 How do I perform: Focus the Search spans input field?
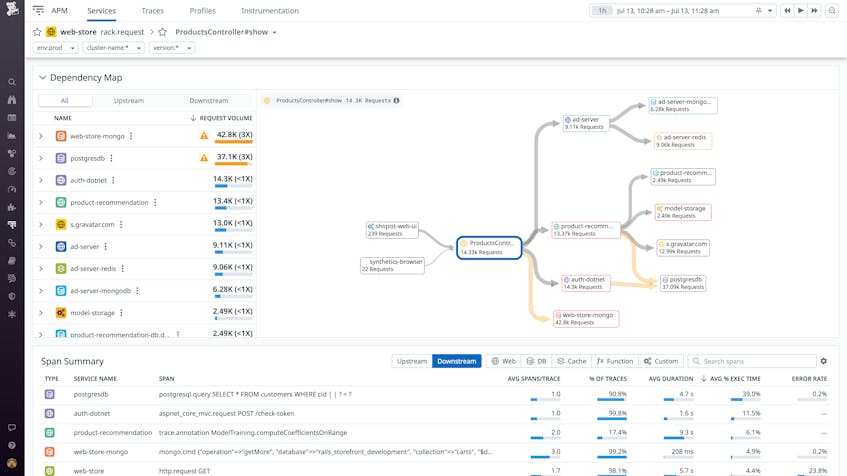[751, 361]
